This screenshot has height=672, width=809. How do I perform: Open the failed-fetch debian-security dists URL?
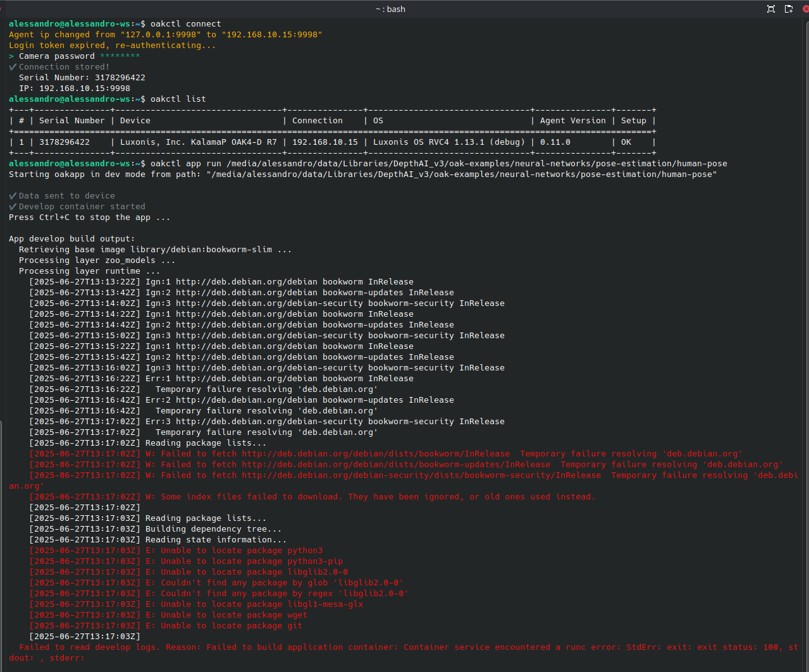point(421,475)
